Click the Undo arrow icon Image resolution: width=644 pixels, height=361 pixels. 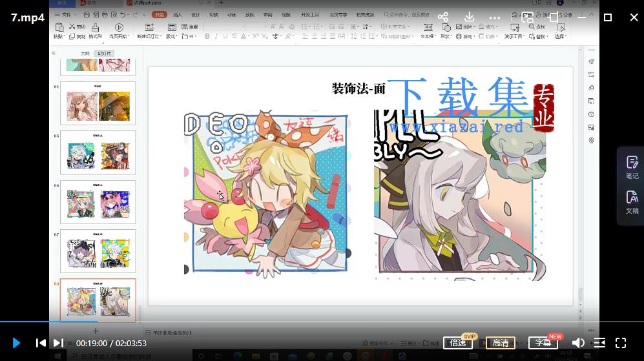click(x=123, y=15)
